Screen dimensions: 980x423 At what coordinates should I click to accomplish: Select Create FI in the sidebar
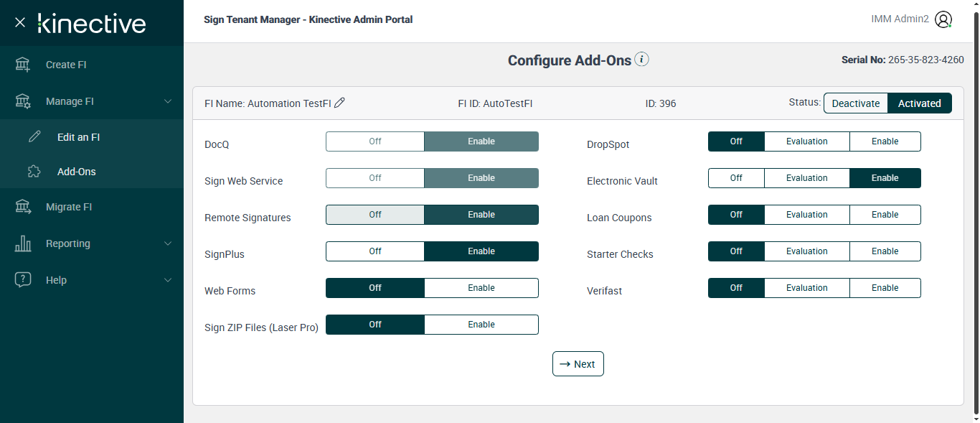[x=66, y=65]
